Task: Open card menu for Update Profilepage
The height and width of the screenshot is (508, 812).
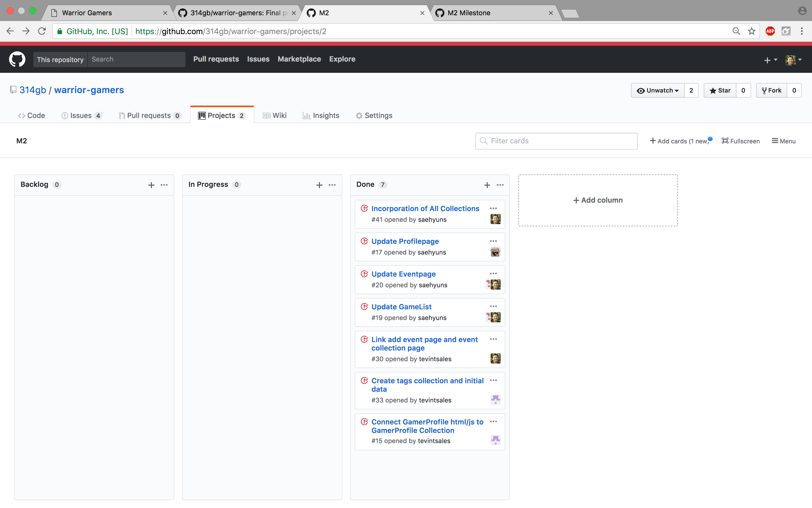Action: 493,241
